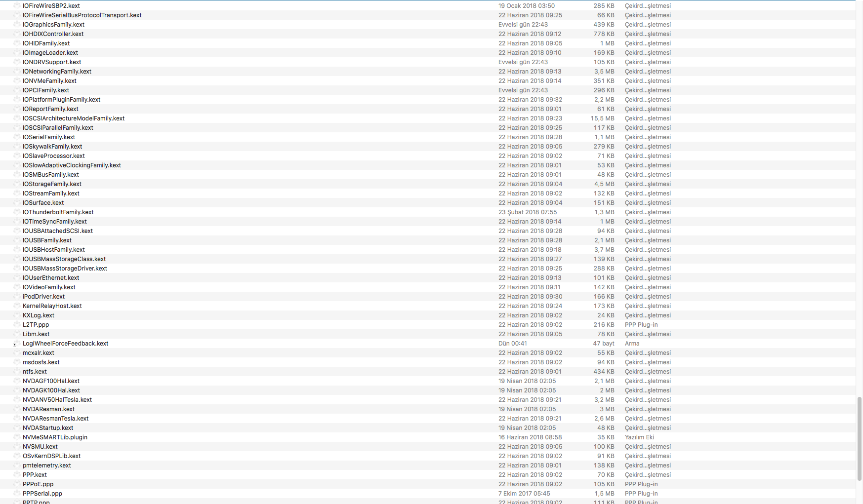Click the modified date of IOFireWireSBP2.kext
This screenshot has width=863, height=504.
tap(526, 6)
